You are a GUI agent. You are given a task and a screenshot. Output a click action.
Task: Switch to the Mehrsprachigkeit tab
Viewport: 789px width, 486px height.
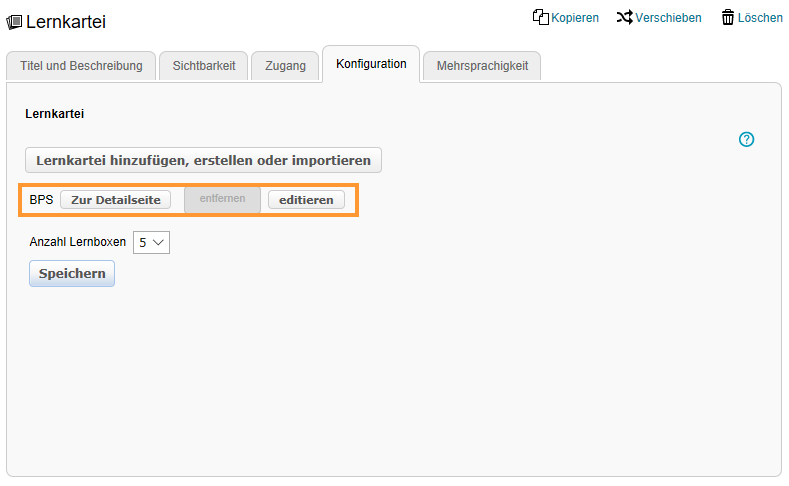482,66
